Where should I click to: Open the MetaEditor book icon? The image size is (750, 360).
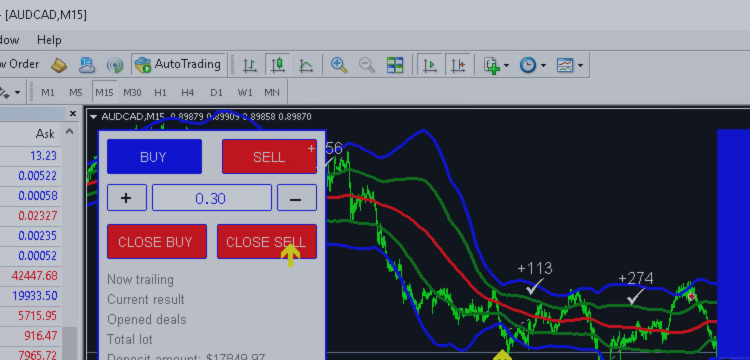58,65
